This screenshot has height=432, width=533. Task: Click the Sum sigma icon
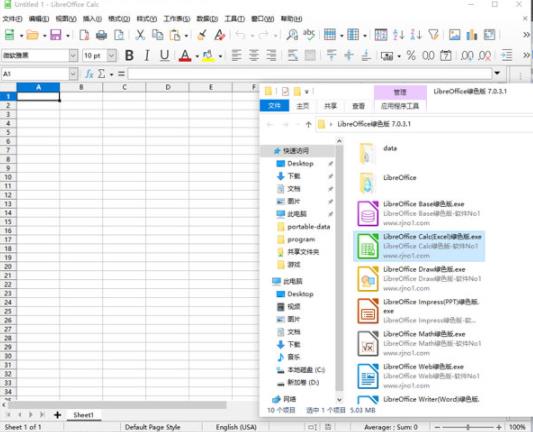click(x=101, y=73)
